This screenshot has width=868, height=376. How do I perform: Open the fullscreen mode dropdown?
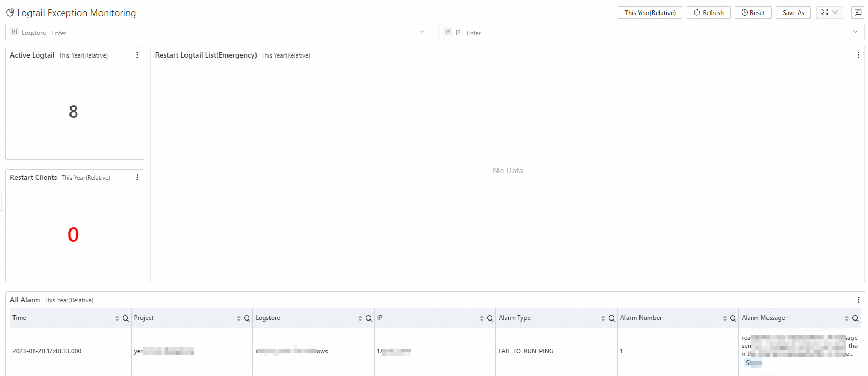point(835,12)
